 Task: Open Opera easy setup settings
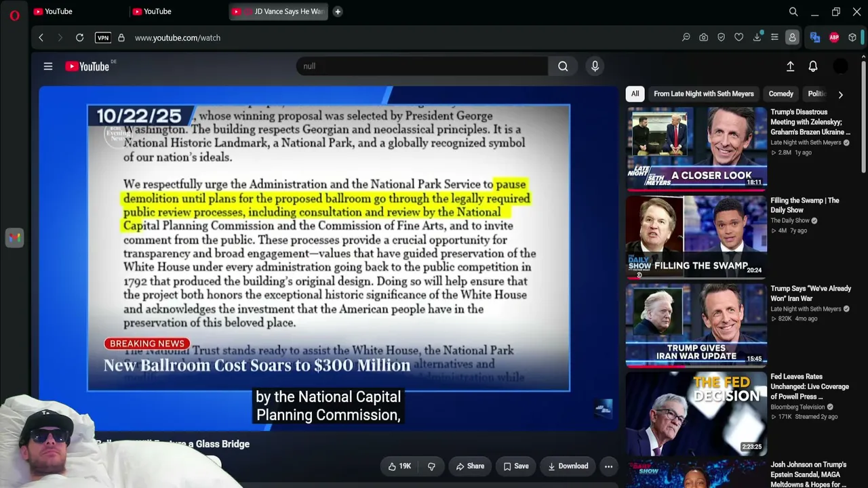pos(774,38)
